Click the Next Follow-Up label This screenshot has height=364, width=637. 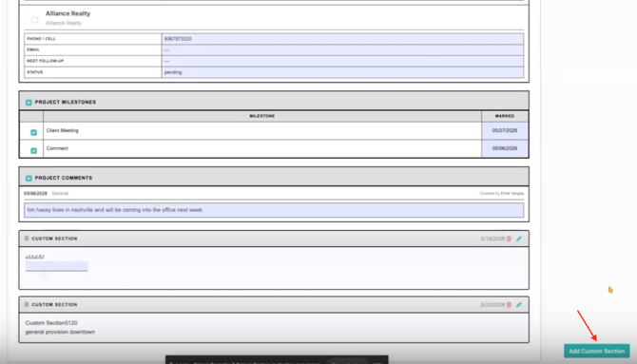pyautogui.click(x=46, y=61)
